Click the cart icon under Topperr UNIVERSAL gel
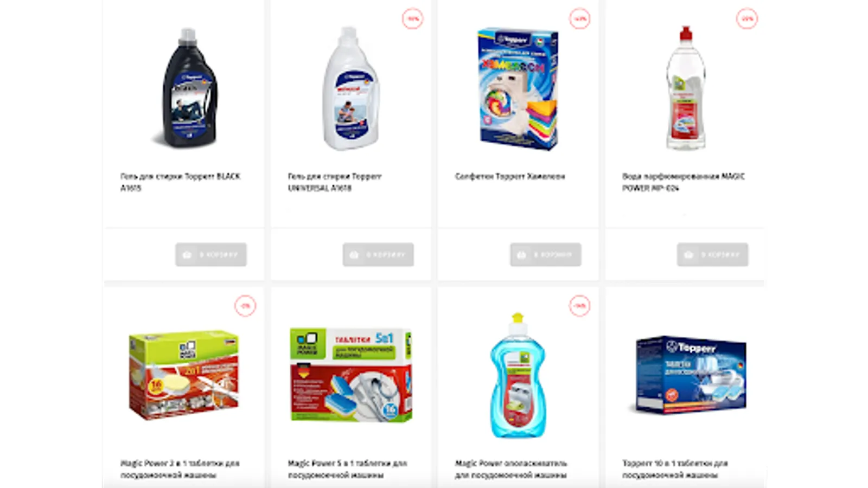This screenshot has height=488, width=868. coord(354,255)
